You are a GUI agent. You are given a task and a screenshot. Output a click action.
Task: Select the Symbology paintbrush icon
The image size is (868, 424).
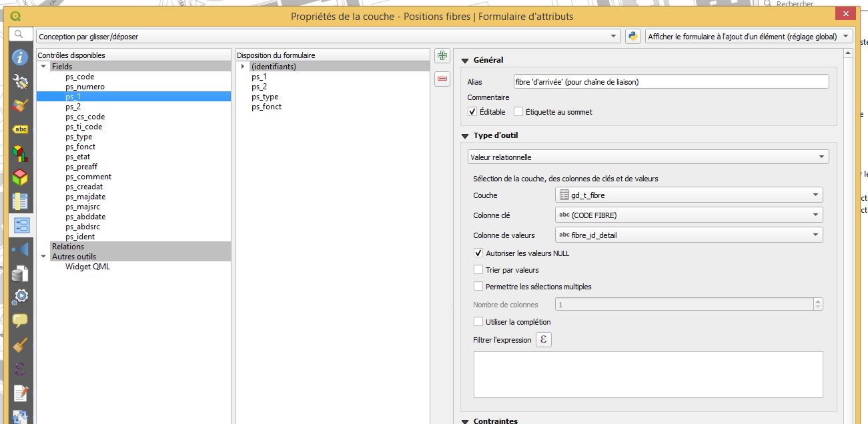tap(20, 104)
